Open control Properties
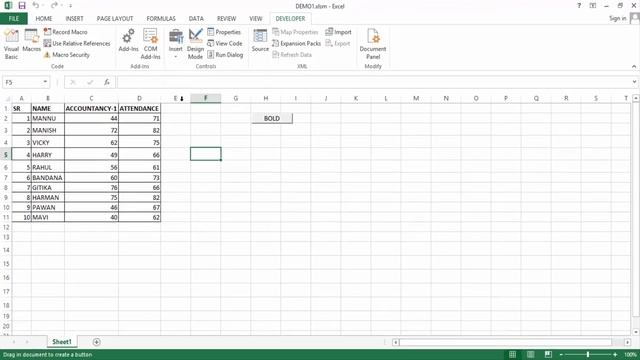This screenshot has height=360, width=640. click(224, 32)
